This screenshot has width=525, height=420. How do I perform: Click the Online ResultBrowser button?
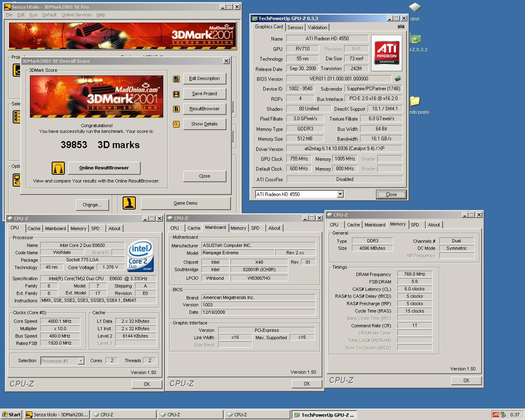coord(104,168)
